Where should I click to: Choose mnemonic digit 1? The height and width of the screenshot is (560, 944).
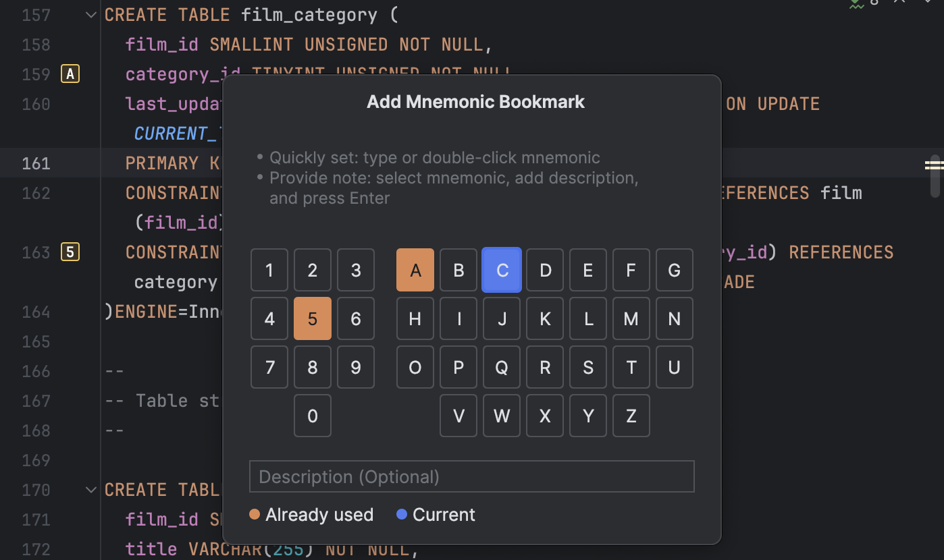pyautogui.click(x=269, y=270)
